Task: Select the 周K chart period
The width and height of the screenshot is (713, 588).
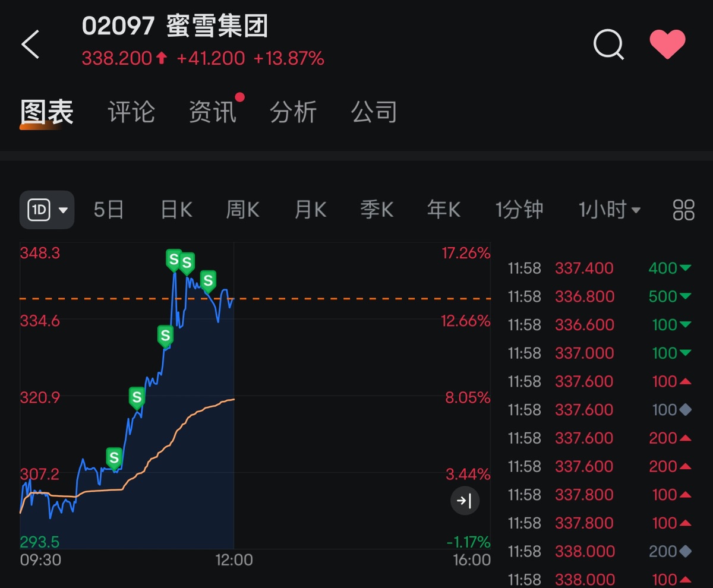Action: pos(242,210)
